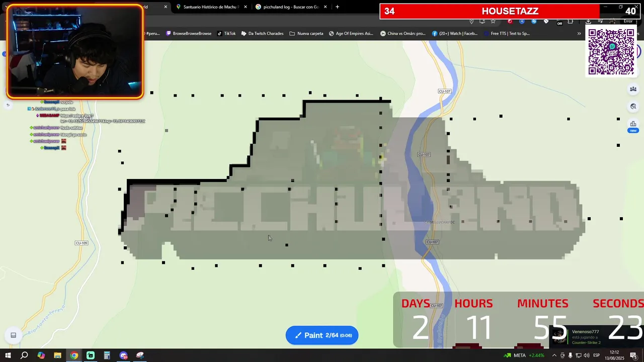Open BrowseBrowseBrowse bookmark
This screenshot has width=644, height=362.
coord(189,34)
